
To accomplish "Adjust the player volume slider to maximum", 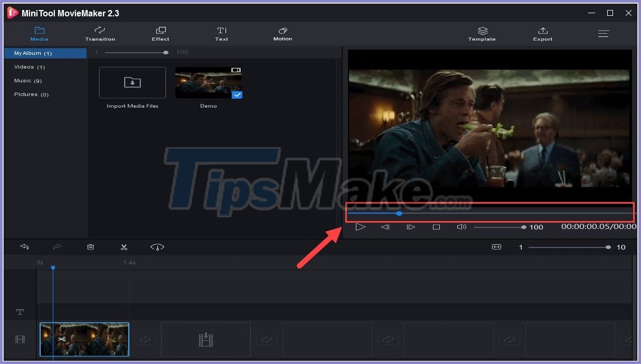I will click(523, 227).
